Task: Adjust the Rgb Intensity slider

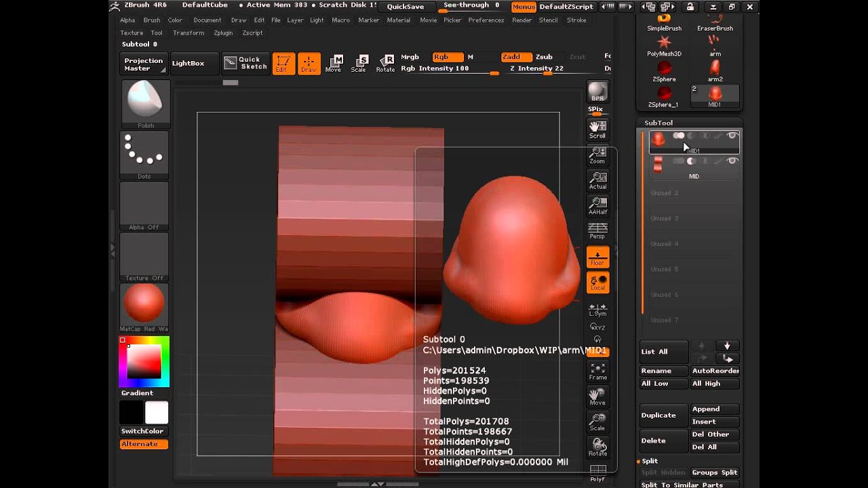Action: click(x=450, y=69)
